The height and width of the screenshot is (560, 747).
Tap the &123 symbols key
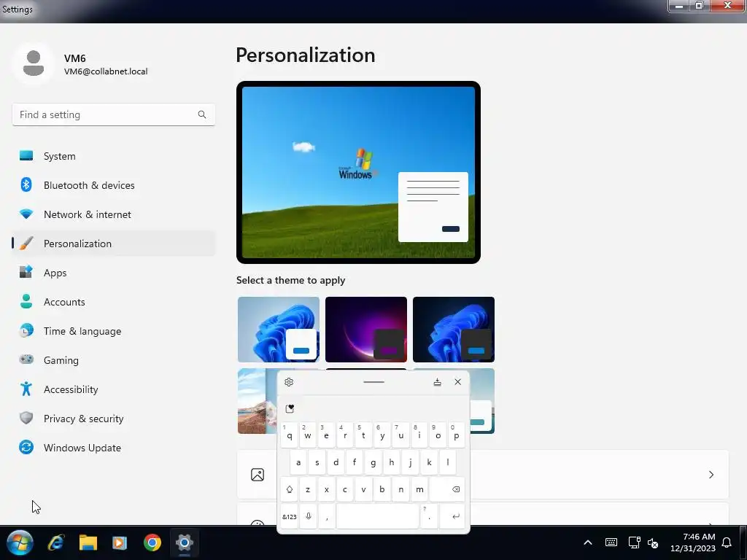pyautogui.click(x=289, y=517)
